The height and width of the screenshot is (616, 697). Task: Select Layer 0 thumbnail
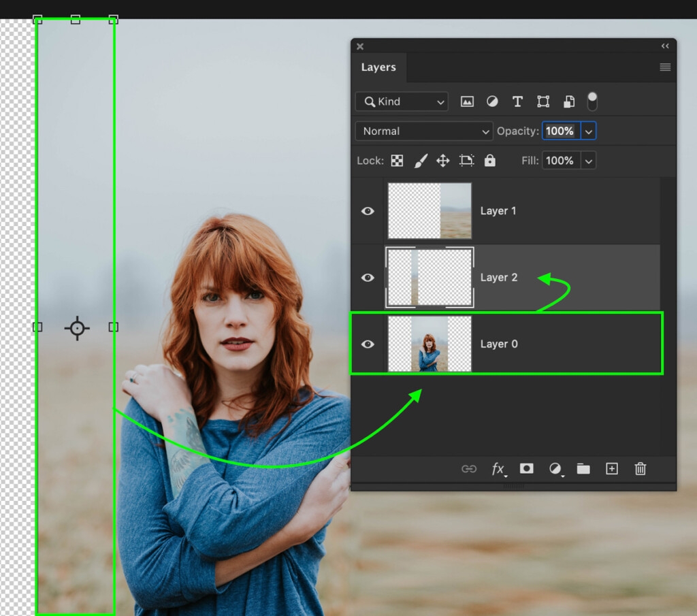[429, 344]
